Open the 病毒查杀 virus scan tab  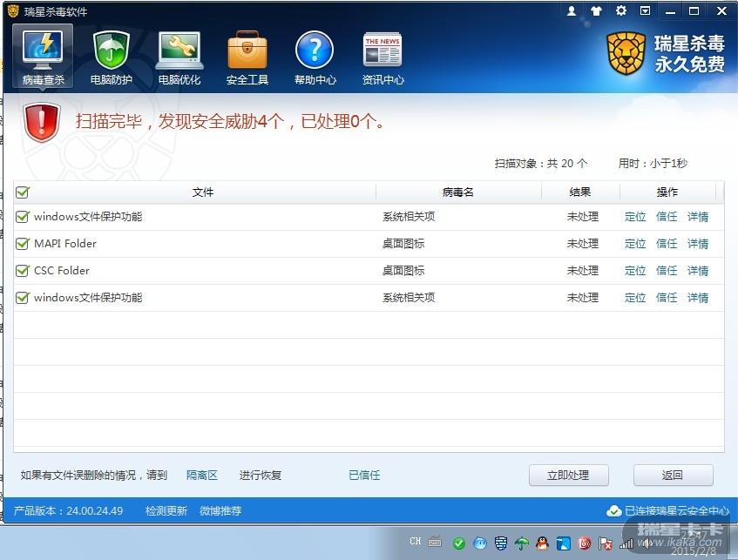pos(42,58)
